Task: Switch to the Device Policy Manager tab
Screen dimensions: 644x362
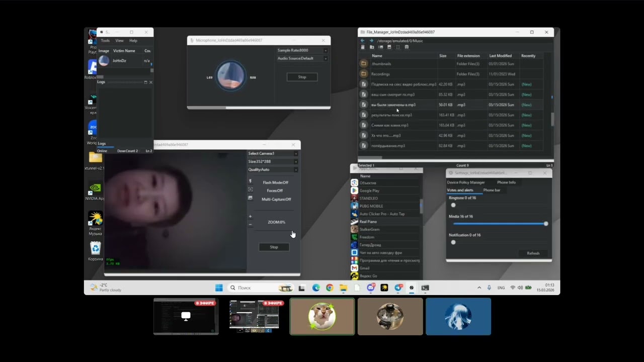Action: [x=466, y=182]
